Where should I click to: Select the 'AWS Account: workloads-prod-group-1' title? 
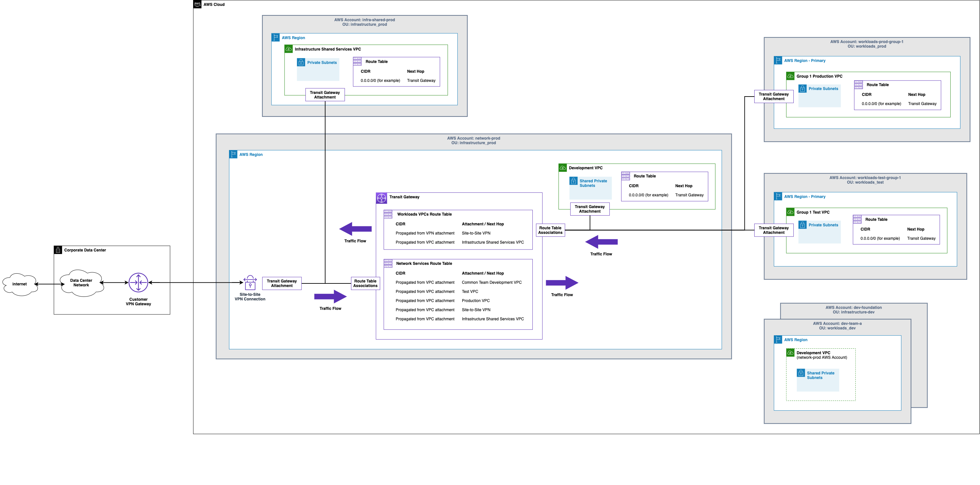[x=866, y=42]
